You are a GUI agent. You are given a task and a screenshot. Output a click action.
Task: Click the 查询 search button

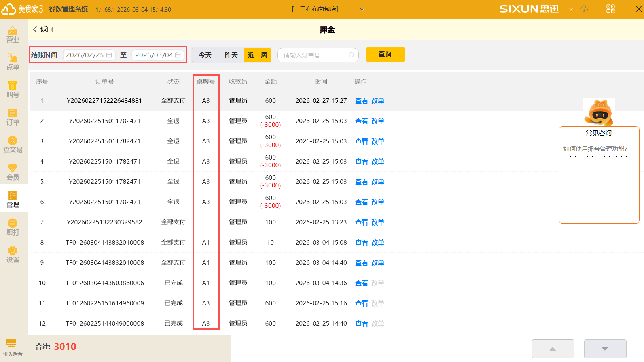385,54
